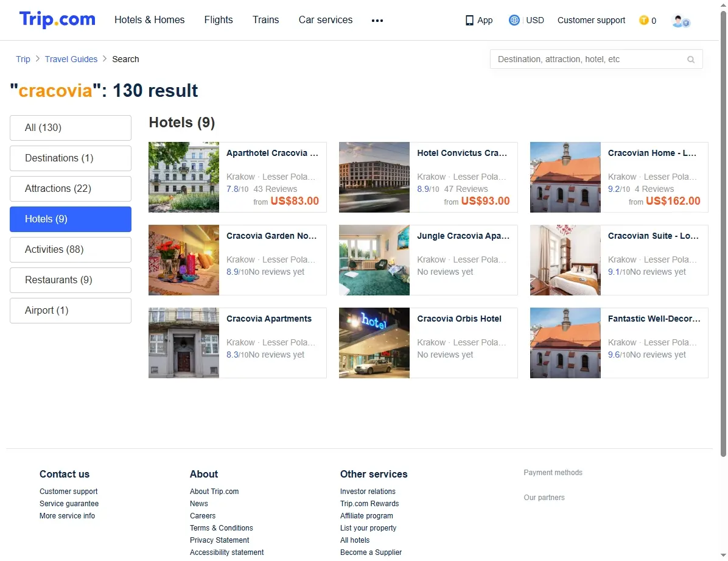This screenshot has height=561, width=728.
Task: Click Fantastic Well-Decor hotel title
Action: 654,319
